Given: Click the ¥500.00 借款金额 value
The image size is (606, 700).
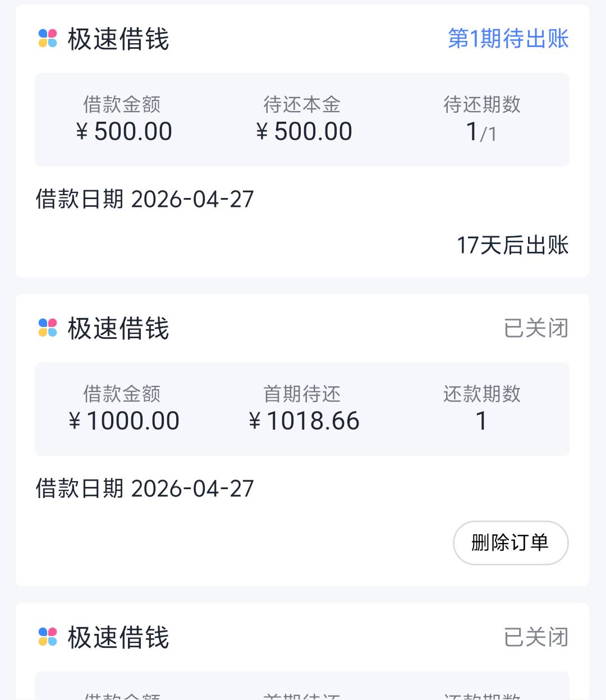Looking at the screenshot, I should [x=124, y=132].
